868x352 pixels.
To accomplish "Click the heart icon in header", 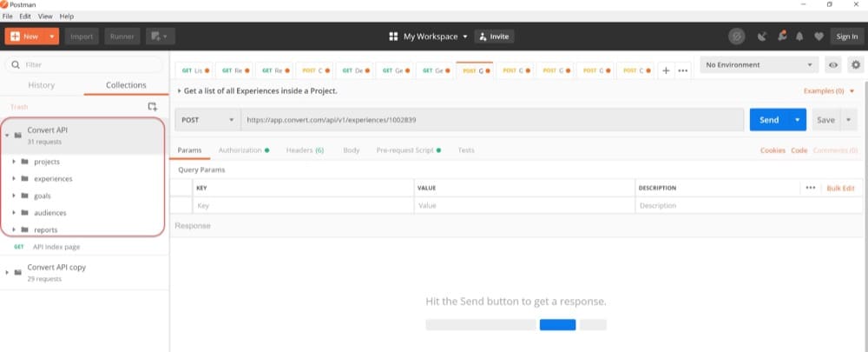I will (819, 37).
